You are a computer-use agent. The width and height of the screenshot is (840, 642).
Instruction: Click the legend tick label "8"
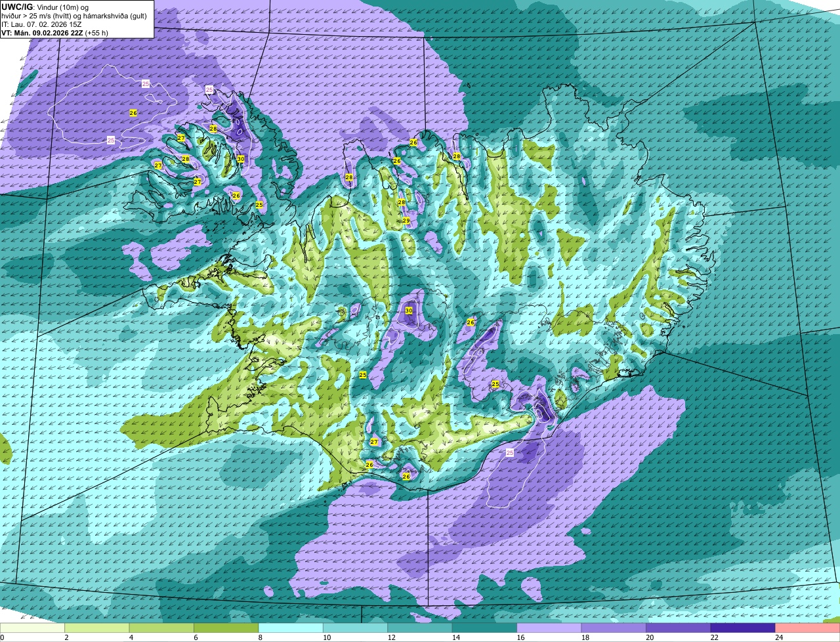click(x=260, y=637)
